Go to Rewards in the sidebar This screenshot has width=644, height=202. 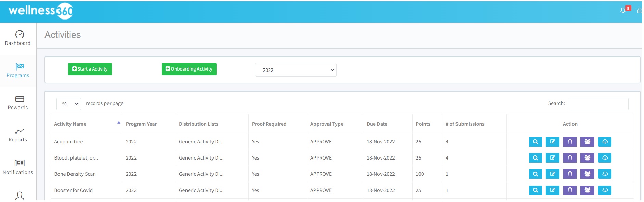tap(18, 103)
